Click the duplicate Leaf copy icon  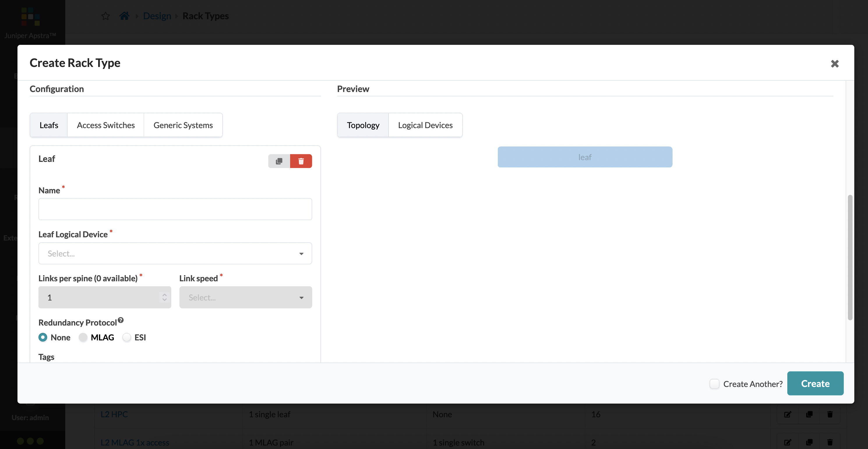click(279, 161)
